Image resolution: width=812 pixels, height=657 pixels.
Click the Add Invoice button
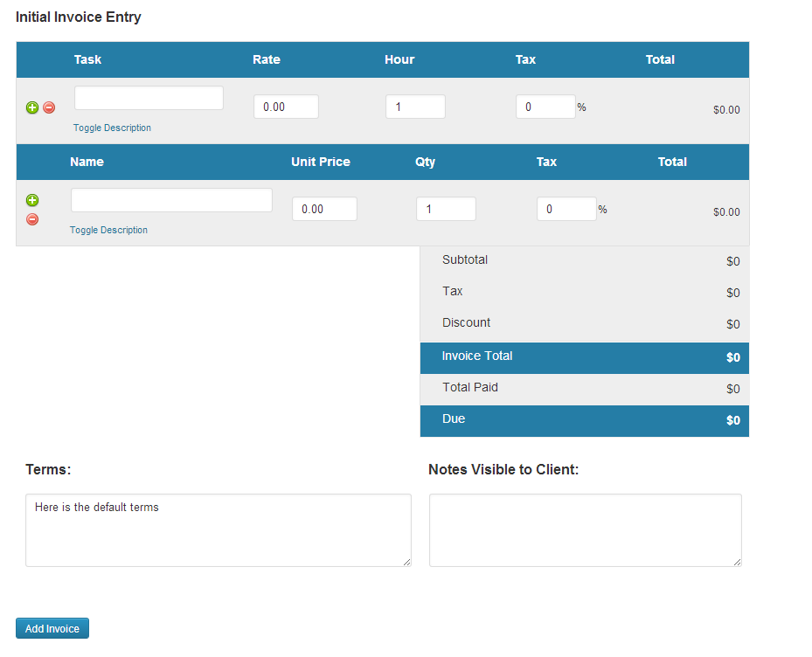pos(52,627)
